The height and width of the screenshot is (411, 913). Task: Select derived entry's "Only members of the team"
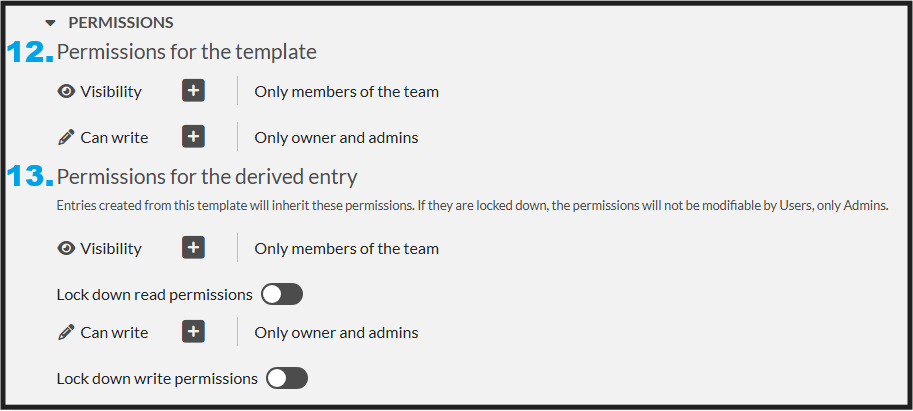pos(346,248)
